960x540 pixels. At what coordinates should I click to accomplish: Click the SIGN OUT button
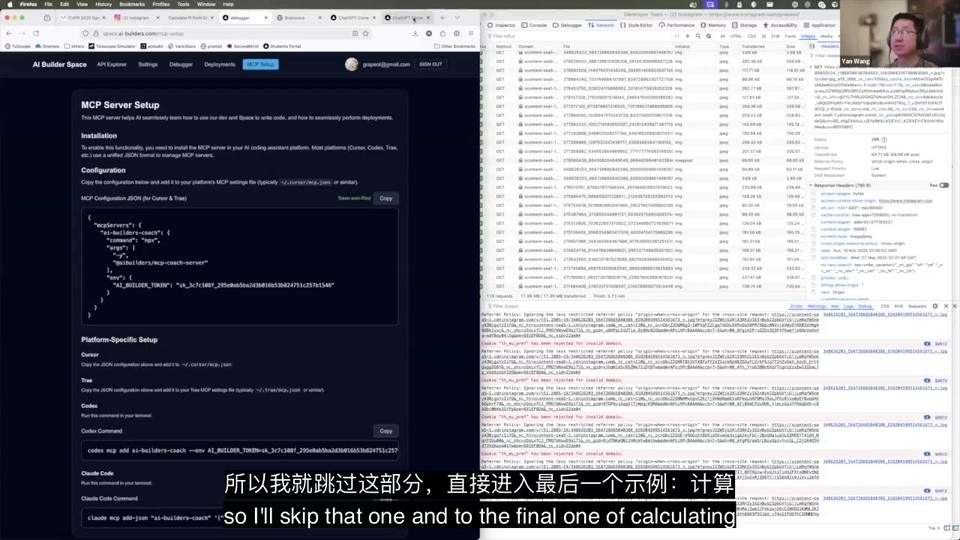(431, 64)
